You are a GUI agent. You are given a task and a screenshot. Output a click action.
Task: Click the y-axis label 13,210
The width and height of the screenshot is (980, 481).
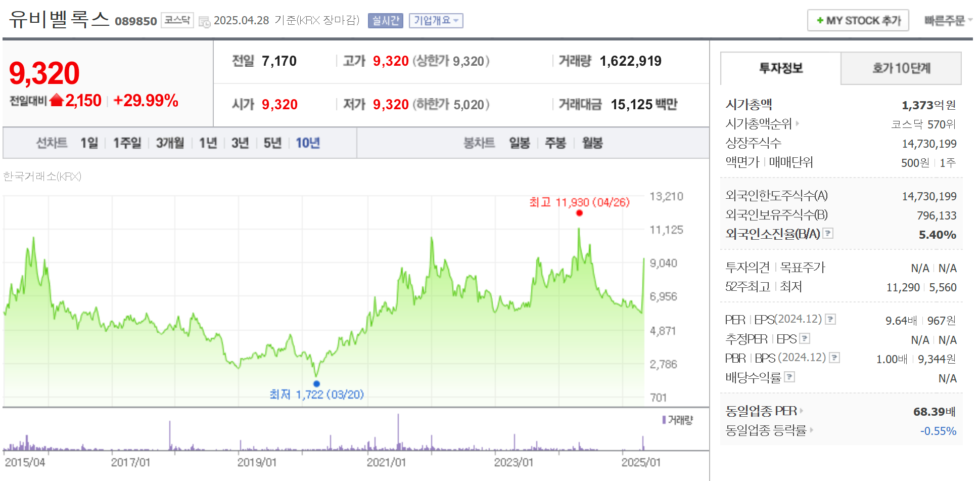[666, 196]
